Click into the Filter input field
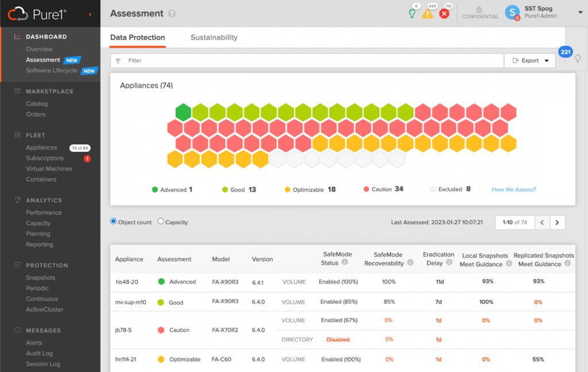This screenshot has height=372, width=588. [307, 60]
